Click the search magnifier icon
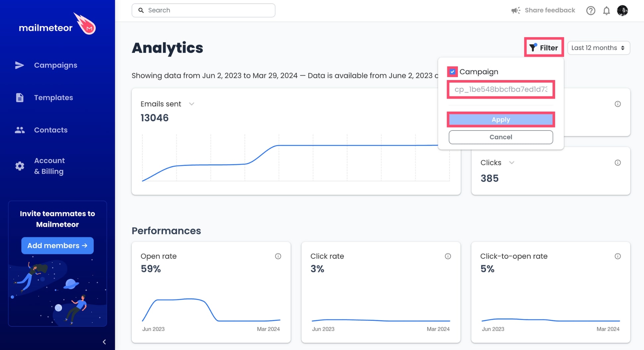The image size is (644, 350). coord(141,10)
